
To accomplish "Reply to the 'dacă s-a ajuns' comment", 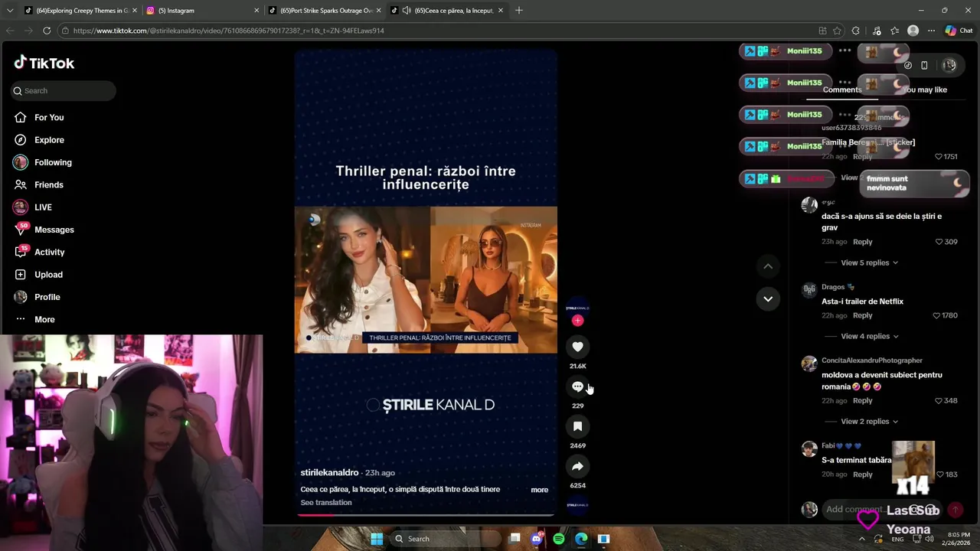I will pos(862,242).
